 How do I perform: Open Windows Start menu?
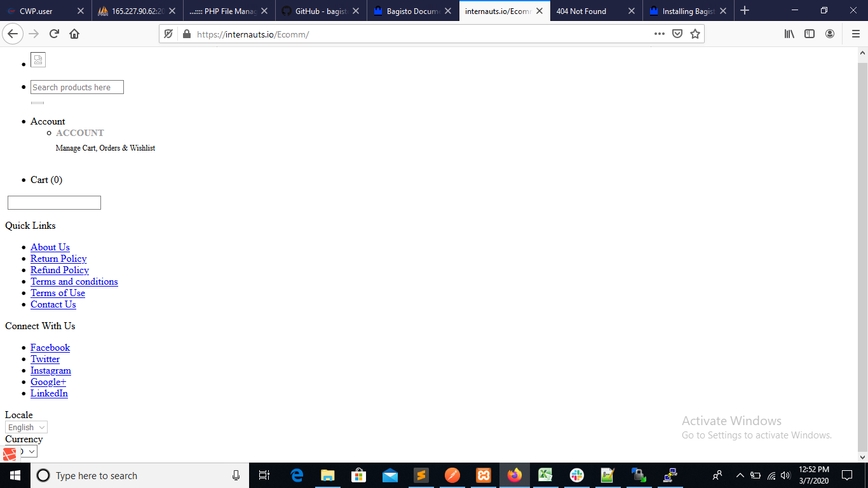15,475
